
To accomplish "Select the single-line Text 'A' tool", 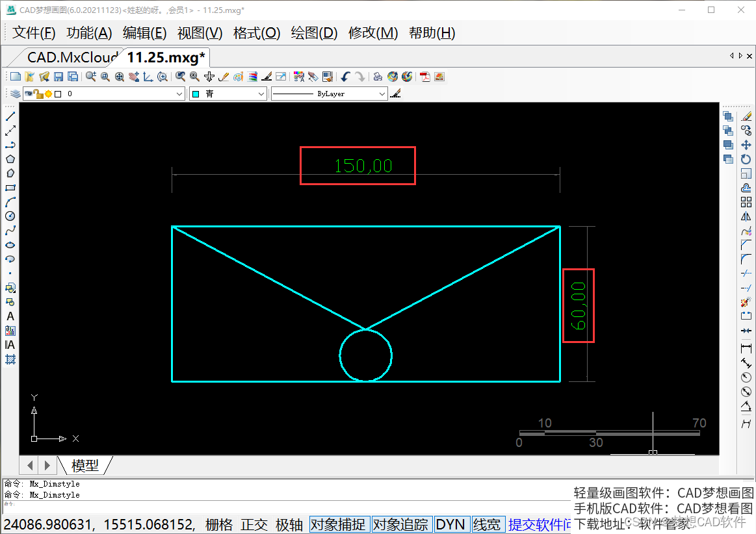I will 10,316.
